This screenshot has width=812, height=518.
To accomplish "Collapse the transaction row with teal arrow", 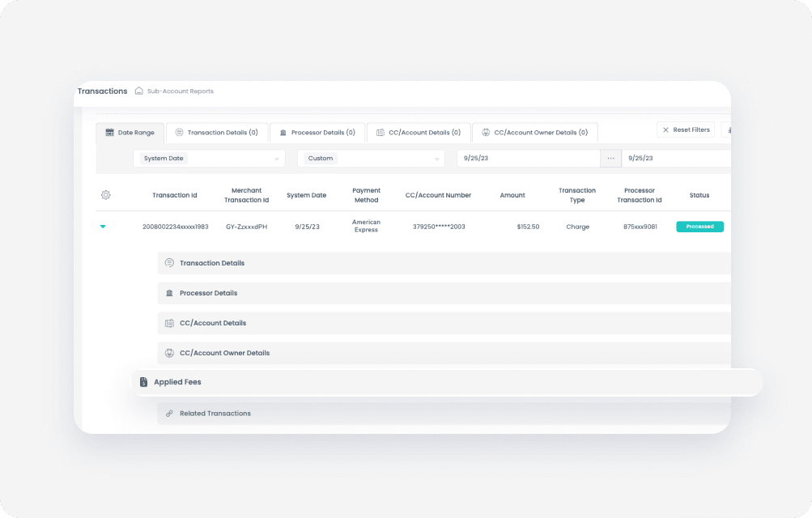I will [x=103, y=227].
